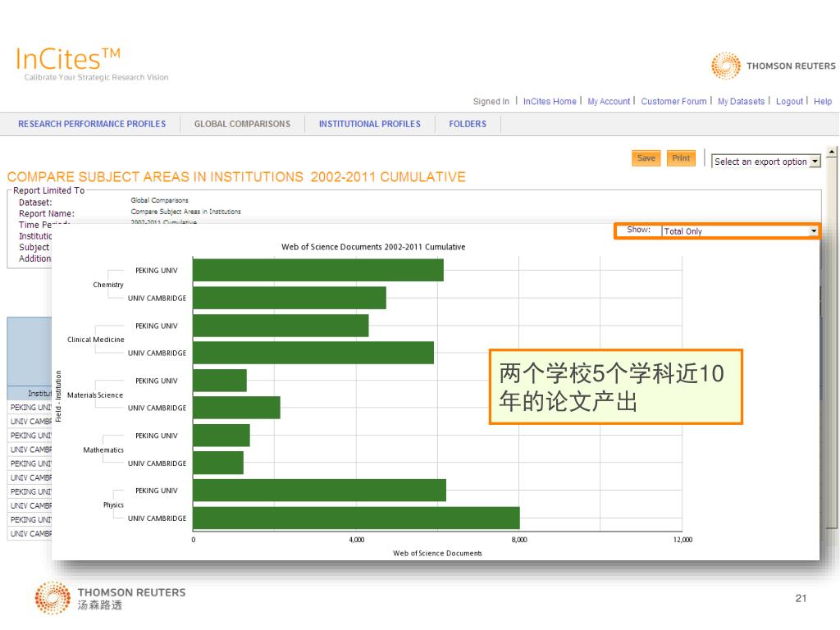840x630 pixels.
Task: Click the Univ Cambridge Clinical Medicine bar
Action: point(313,353)
